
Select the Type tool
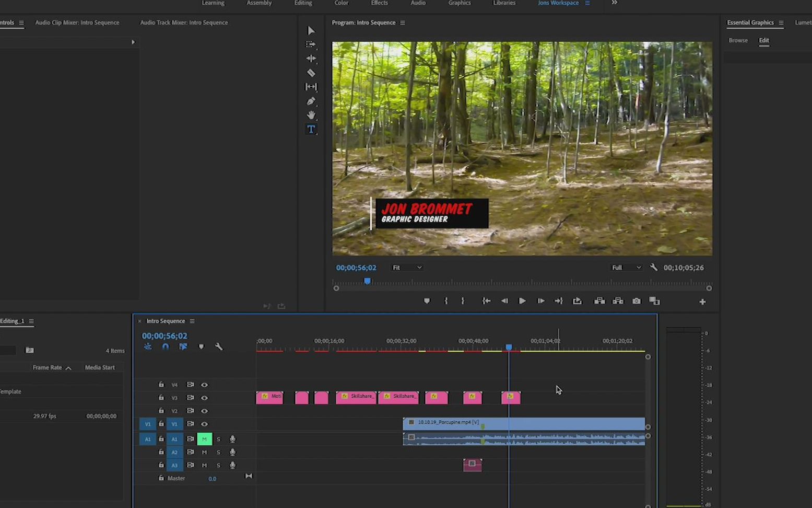311,129
